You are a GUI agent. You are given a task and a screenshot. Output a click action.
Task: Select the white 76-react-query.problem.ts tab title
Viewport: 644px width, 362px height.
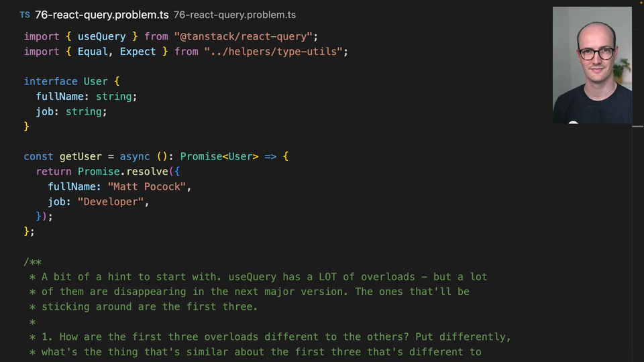[x=101, y=15]
